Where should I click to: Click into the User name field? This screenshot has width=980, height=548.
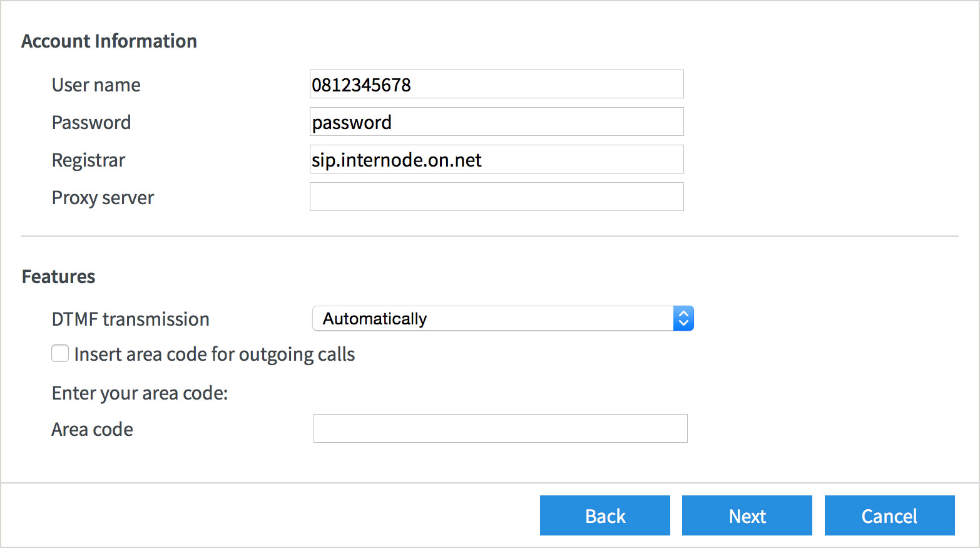[x=496, y=84]
